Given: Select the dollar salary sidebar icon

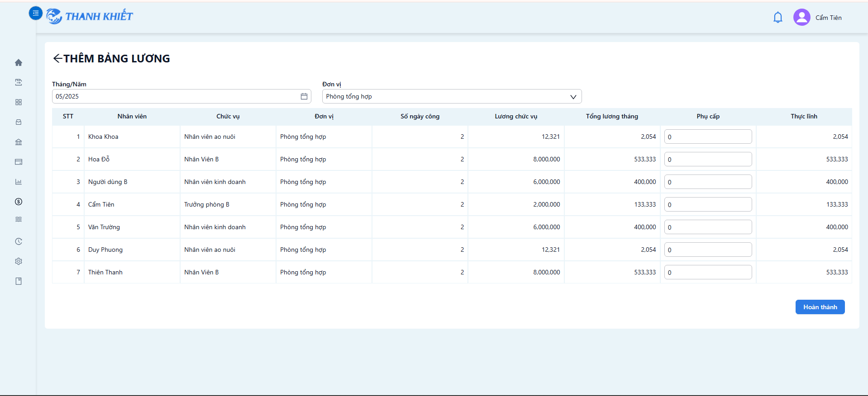Looking at the screenshot, I should click(19, 202).
